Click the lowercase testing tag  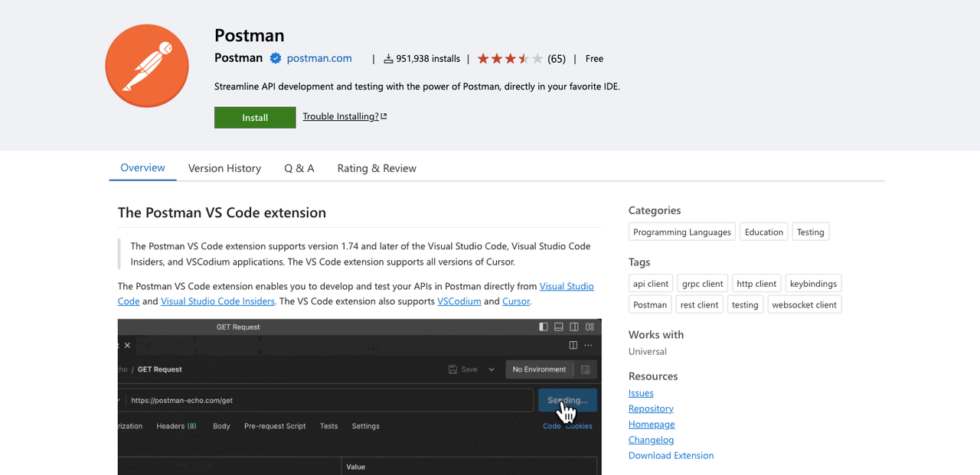[745, 304]
